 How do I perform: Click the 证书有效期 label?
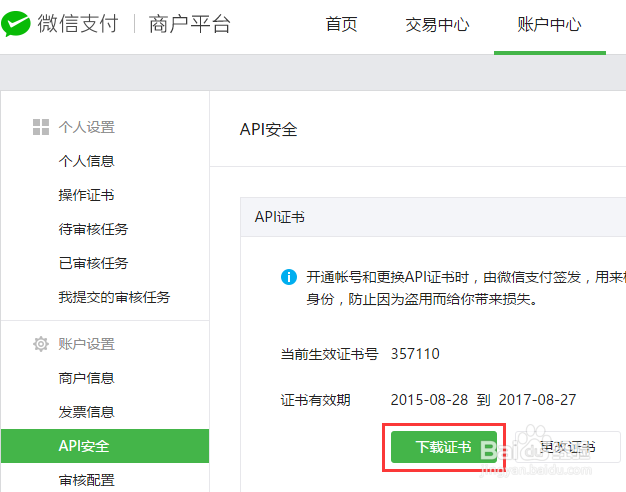tap(315, 400)
